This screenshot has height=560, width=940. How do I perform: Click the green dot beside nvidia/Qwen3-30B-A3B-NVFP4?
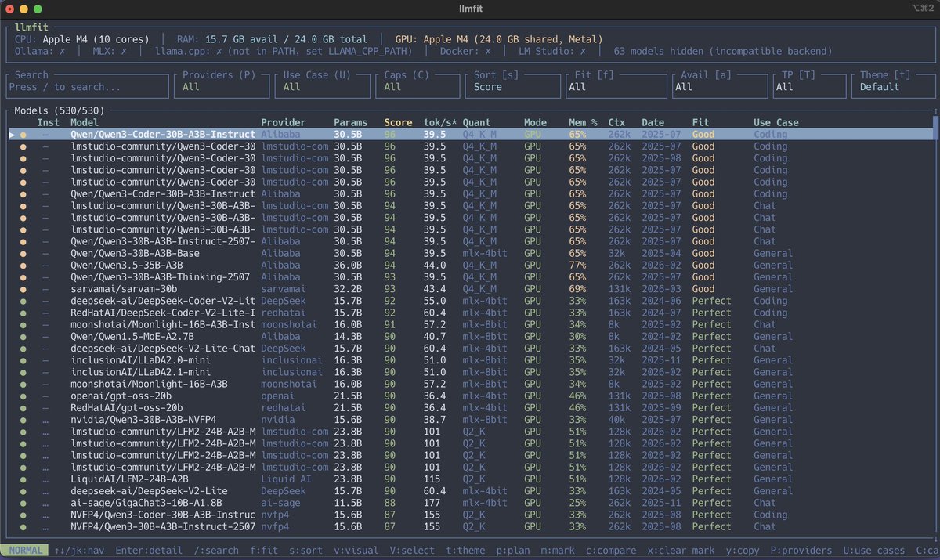(23, 420)
